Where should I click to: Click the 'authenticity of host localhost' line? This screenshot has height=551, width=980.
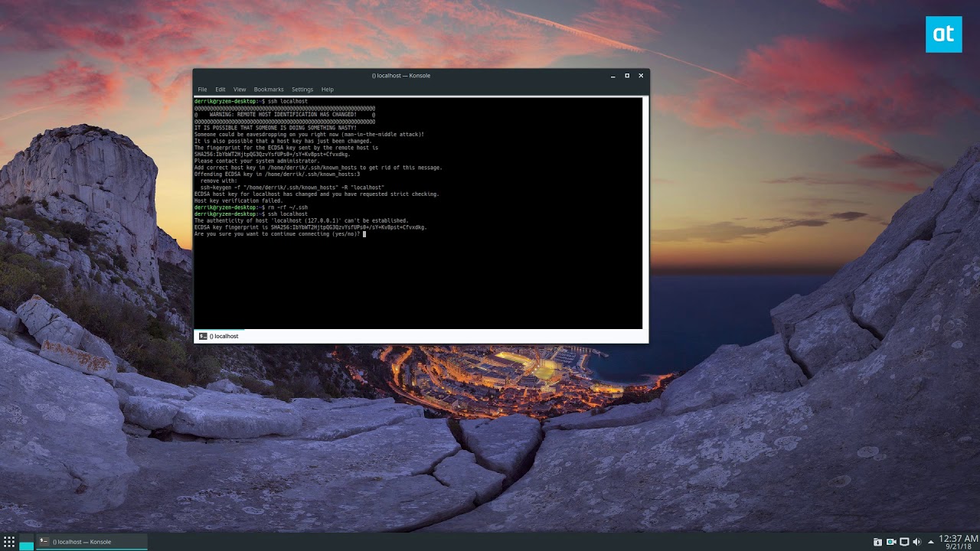(302, 220)
